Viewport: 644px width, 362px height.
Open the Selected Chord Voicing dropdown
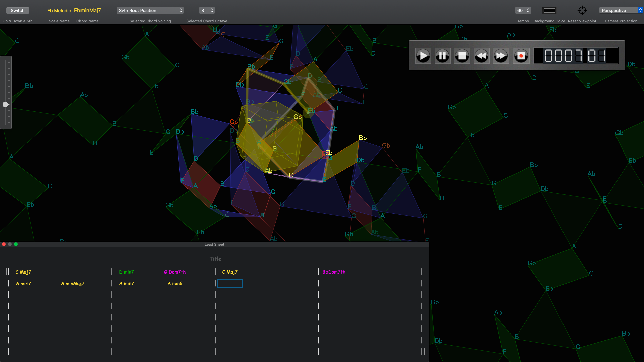150,10
